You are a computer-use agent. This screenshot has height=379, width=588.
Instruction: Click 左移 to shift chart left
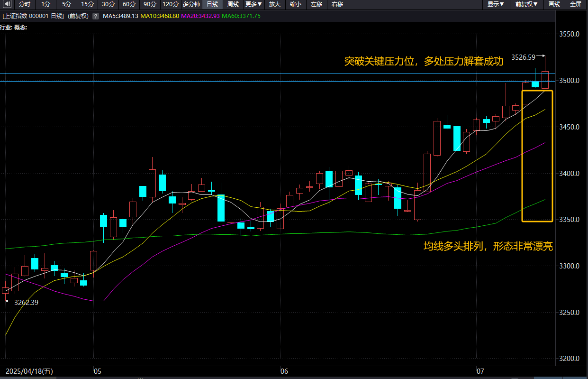point(317,4)
